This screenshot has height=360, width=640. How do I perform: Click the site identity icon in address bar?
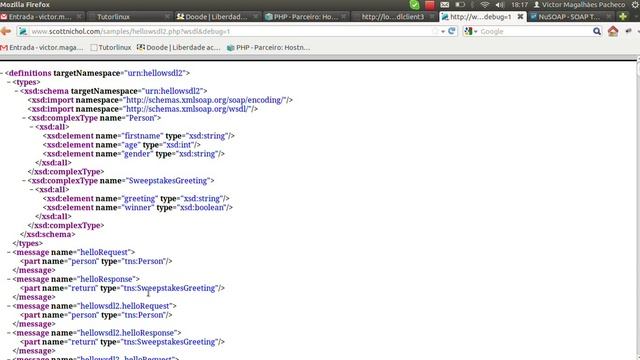click(23, 31)
